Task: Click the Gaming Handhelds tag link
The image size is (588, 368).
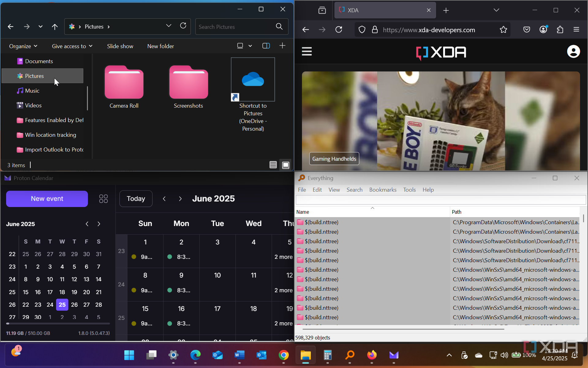Action: (334, 159)
